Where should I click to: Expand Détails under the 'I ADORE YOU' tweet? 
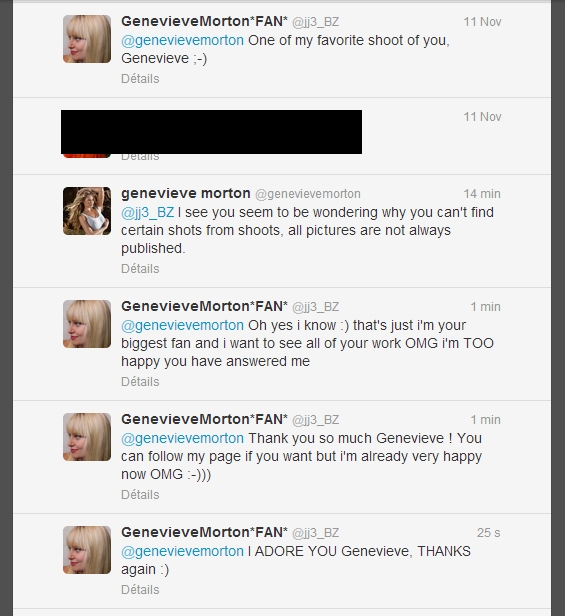click(140, 590)
